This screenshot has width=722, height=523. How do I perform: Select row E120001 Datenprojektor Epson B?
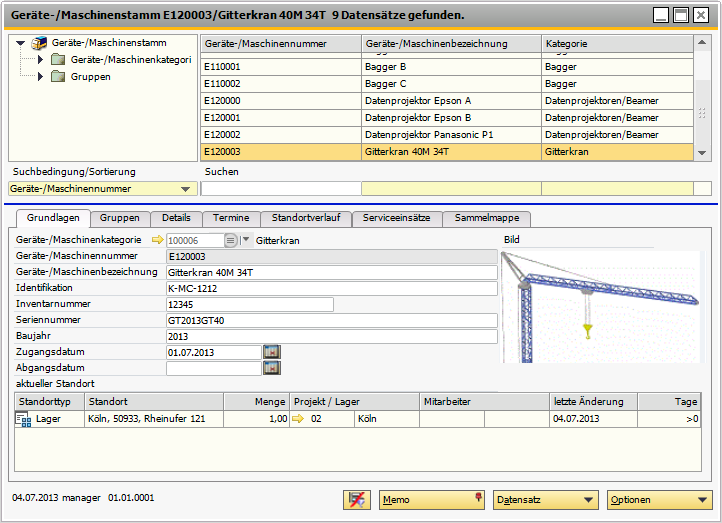point(447,118)
